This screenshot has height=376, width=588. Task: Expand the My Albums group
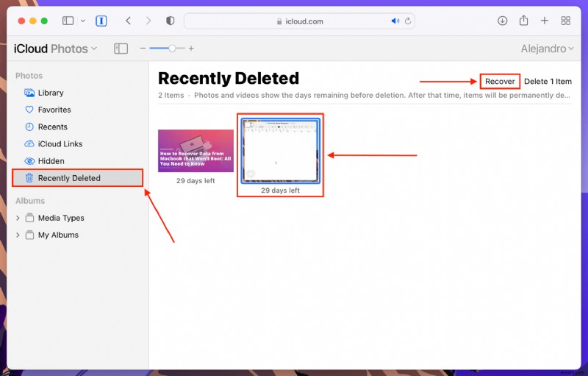(x=18, y=235)
